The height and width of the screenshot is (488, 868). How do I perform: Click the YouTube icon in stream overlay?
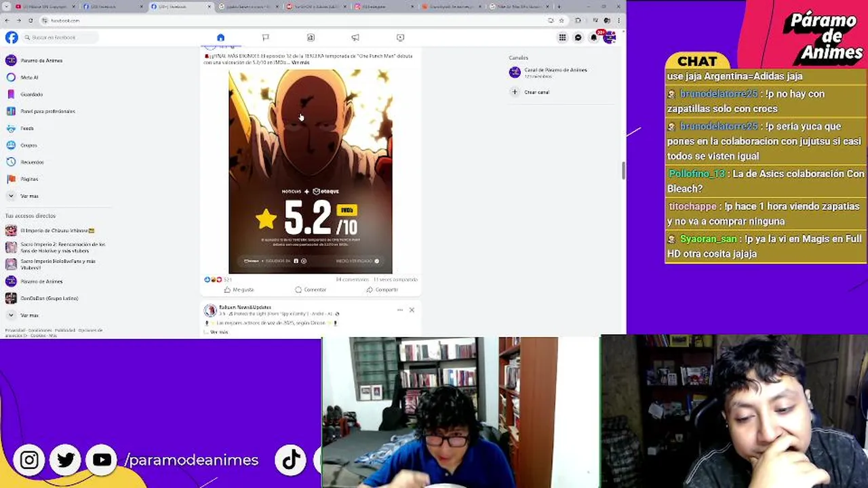click(102, 460)
